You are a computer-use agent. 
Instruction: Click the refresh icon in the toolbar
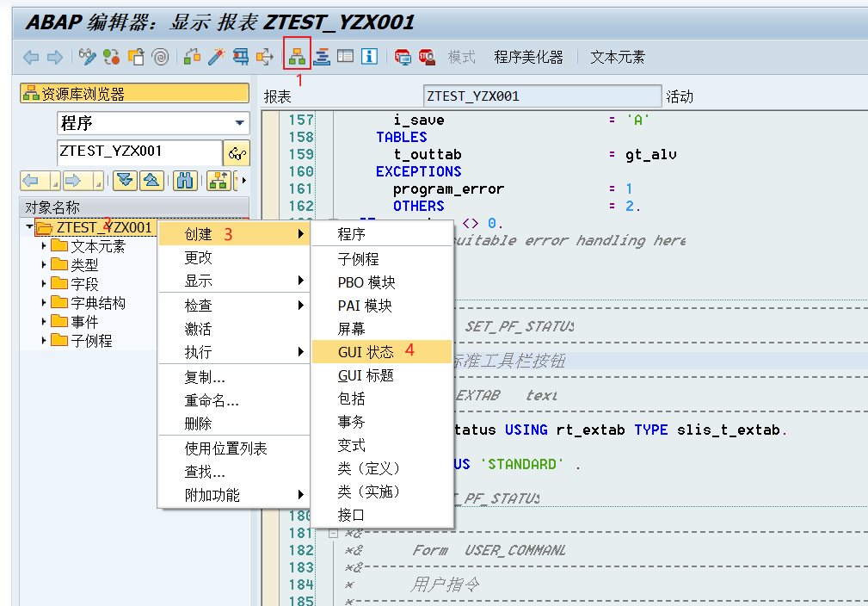(109, 56)
